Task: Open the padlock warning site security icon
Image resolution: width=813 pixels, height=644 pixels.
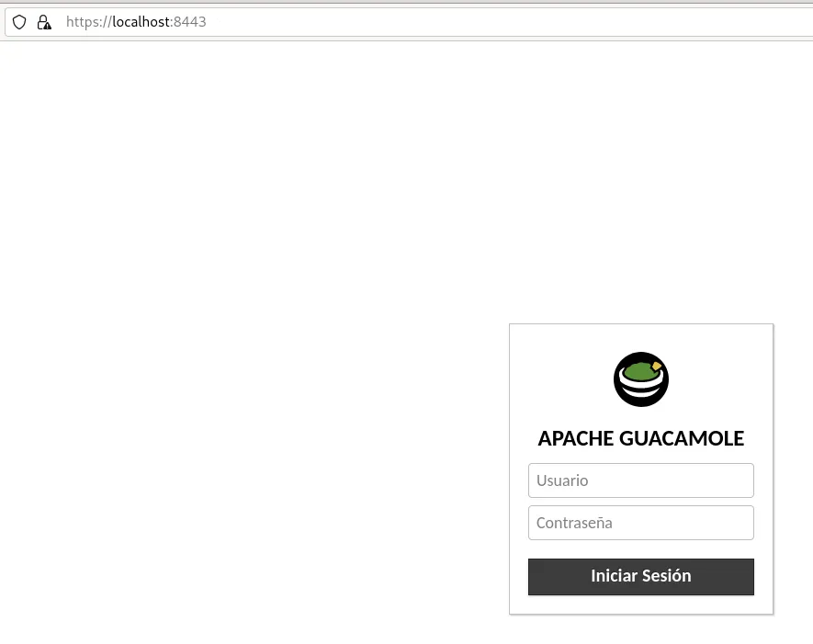Action: coord(43,22)
